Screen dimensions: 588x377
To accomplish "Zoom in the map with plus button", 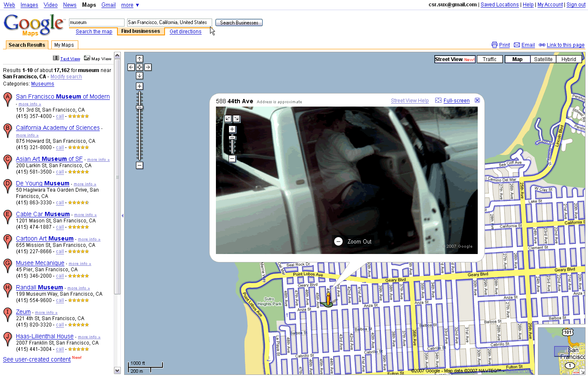I will (x=140, y=86).
